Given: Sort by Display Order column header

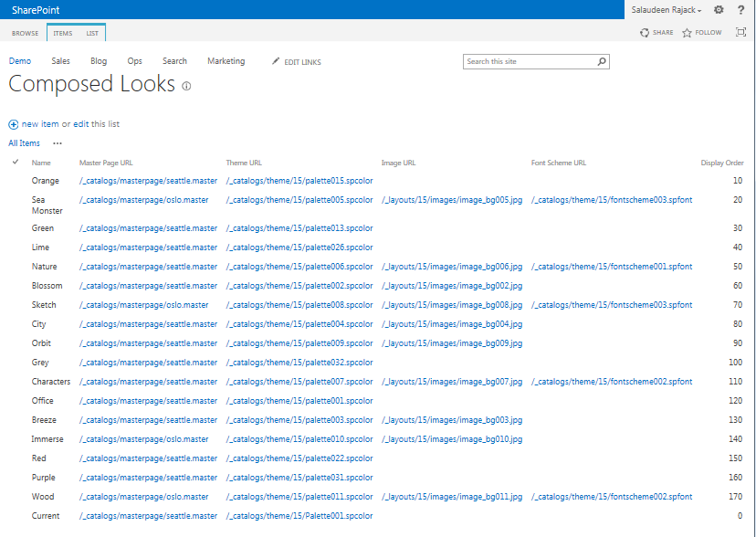Looking at the screenshot, I should [x=722, y=163].
